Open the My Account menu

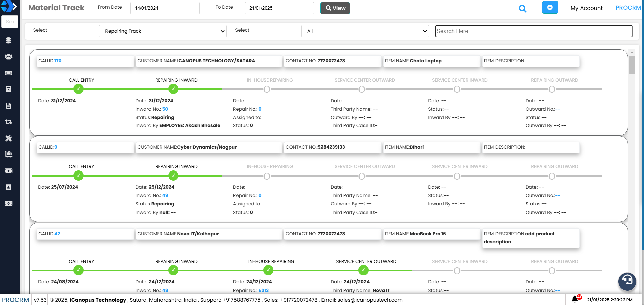pyautogui.click(x=586, y=8)
